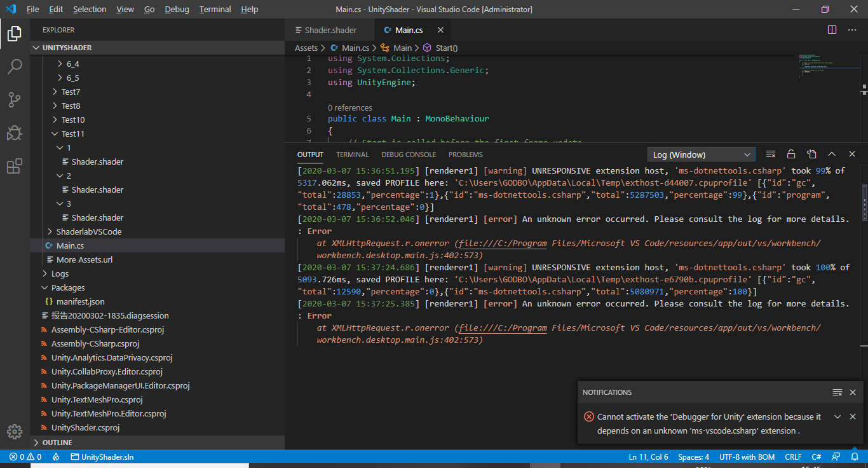This screenshot has width=868, height=468.
Task: Expand the Test7 folder
Action: point(158,92)
